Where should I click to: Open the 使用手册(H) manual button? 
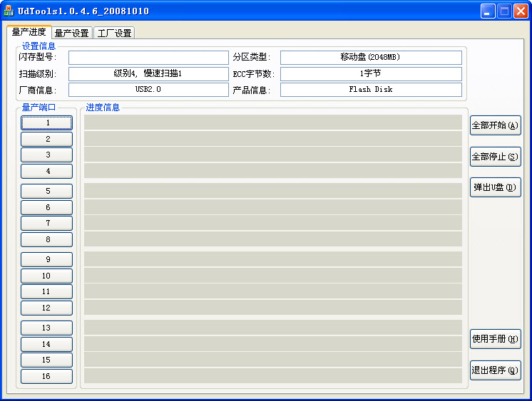click(495, 339)
